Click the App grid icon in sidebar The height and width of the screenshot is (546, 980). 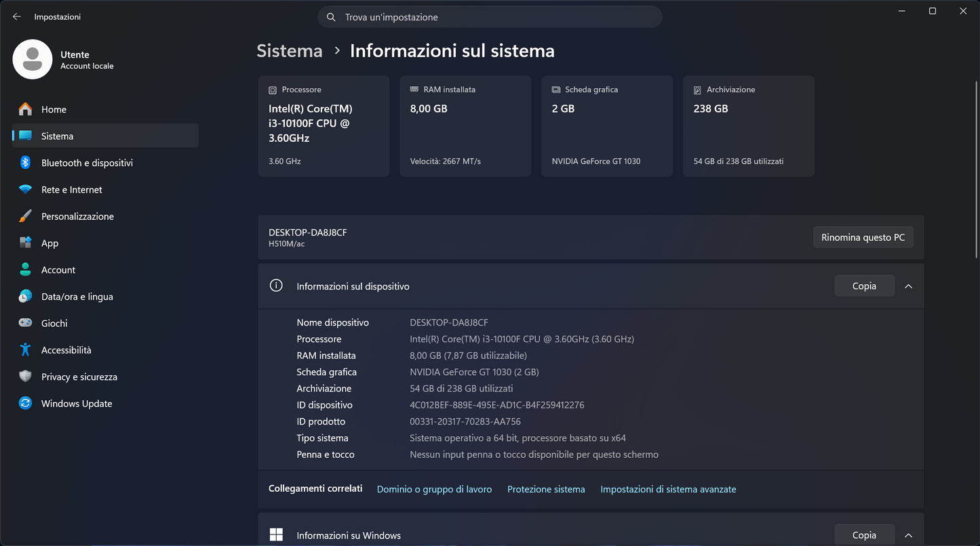[25, 243]
